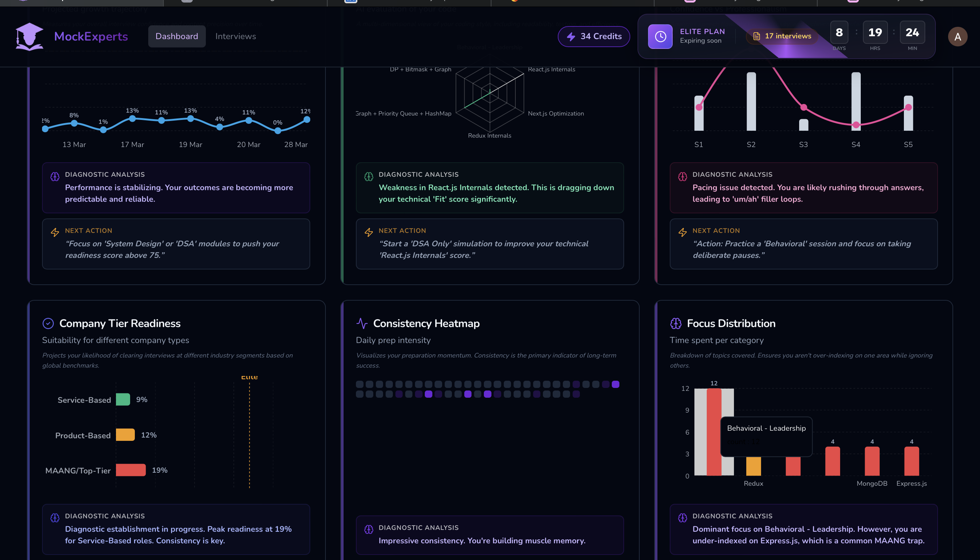The image size is (980, 560).
Task: Click the clock icon beside ELITE PLAN
Action: tap(661, 37)
